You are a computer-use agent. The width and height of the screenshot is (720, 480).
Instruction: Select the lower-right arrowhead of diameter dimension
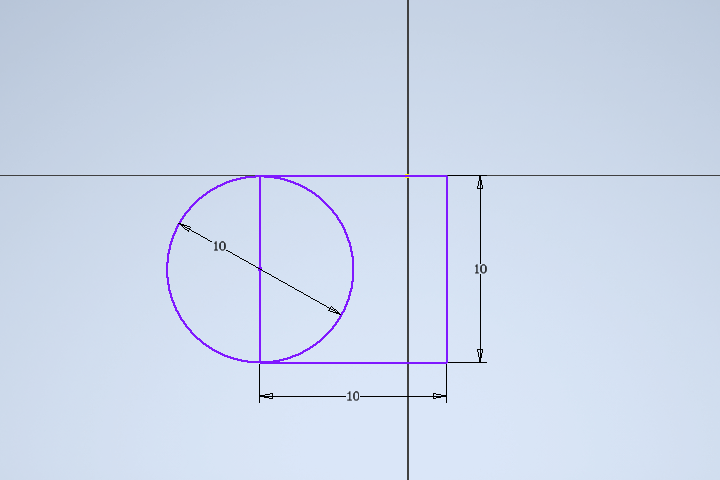335,311
